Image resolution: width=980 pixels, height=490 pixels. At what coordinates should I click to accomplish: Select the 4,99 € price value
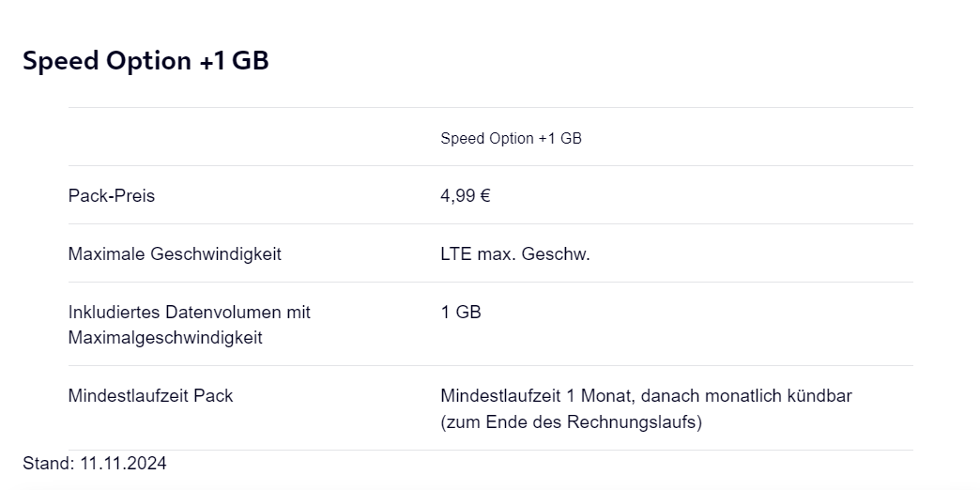tap(465, 195)
